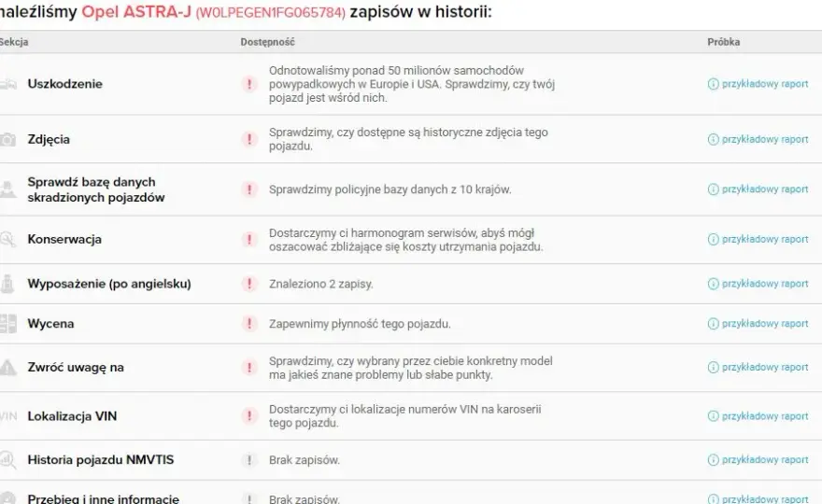Click the Dostępność column header
The width and height of the screenshot is (822, 504).
(x=267, y=42)
